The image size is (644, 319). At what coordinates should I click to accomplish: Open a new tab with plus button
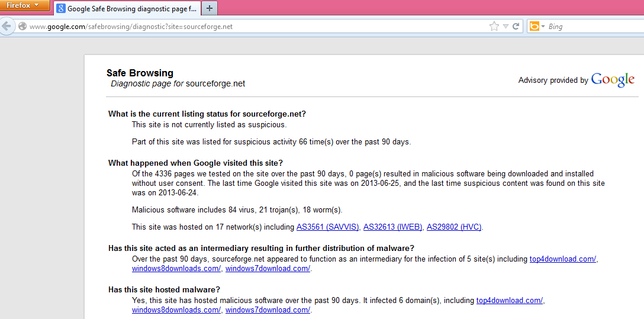pyautogui.click(x=210, y=8)
